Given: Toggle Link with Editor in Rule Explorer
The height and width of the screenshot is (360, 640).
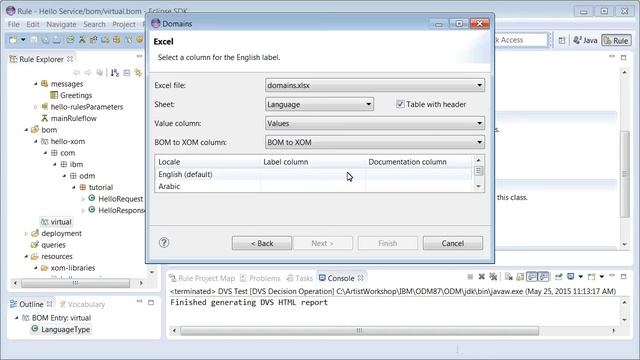Looking at the screenshot, I should [138, 73].
